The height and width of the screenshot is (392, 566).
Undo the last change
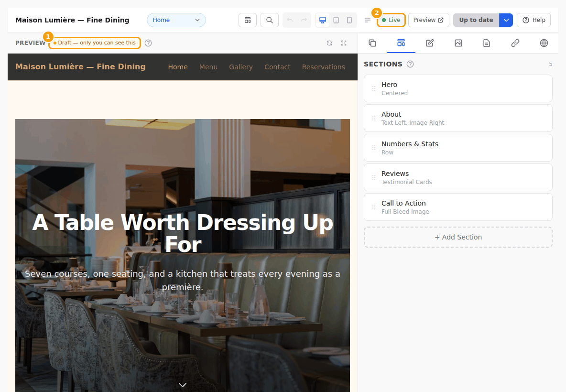tap(290, 20)
